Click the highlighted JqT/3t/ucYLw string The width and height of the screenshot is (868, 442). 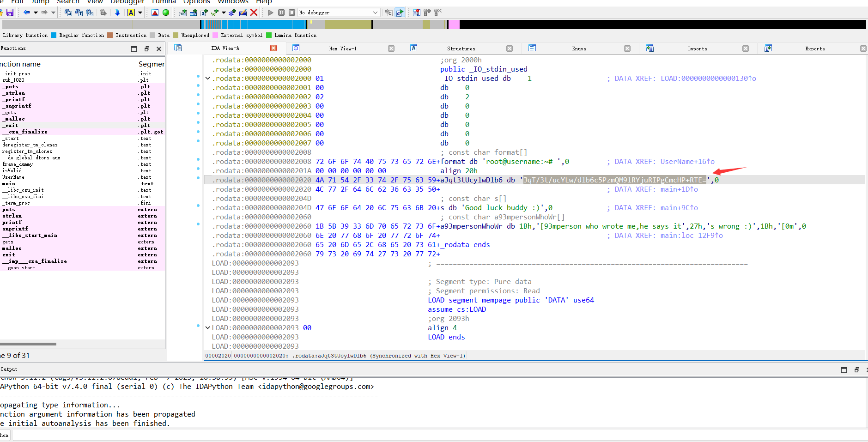click(x=614, y=180)
